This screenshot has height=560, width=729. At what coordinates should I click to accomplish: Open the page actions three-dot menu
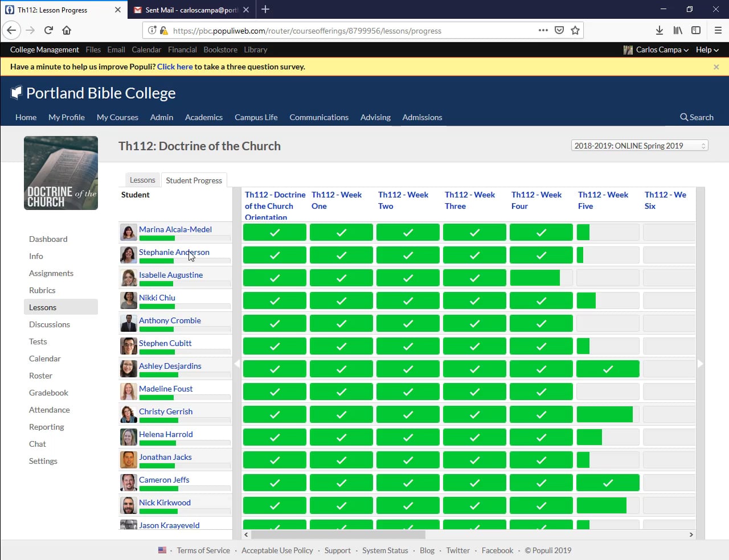(x=543, y=30)
